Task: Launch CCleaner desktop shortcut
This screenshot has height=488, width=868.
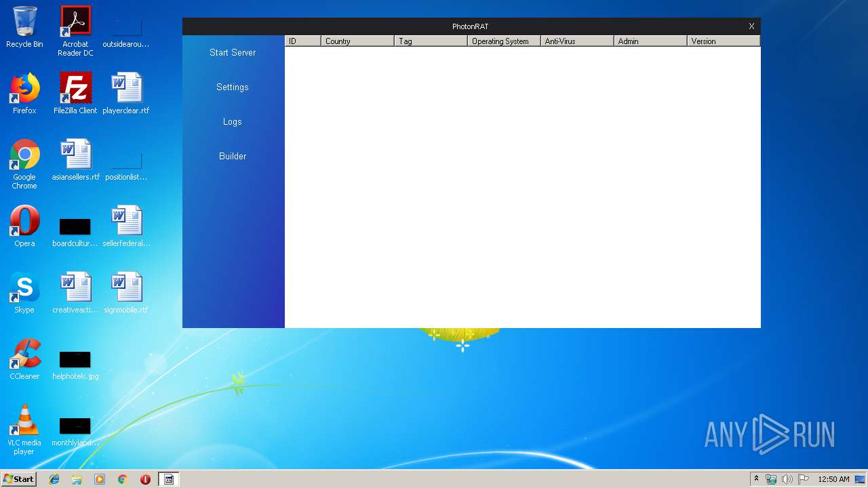Action: 24,359
